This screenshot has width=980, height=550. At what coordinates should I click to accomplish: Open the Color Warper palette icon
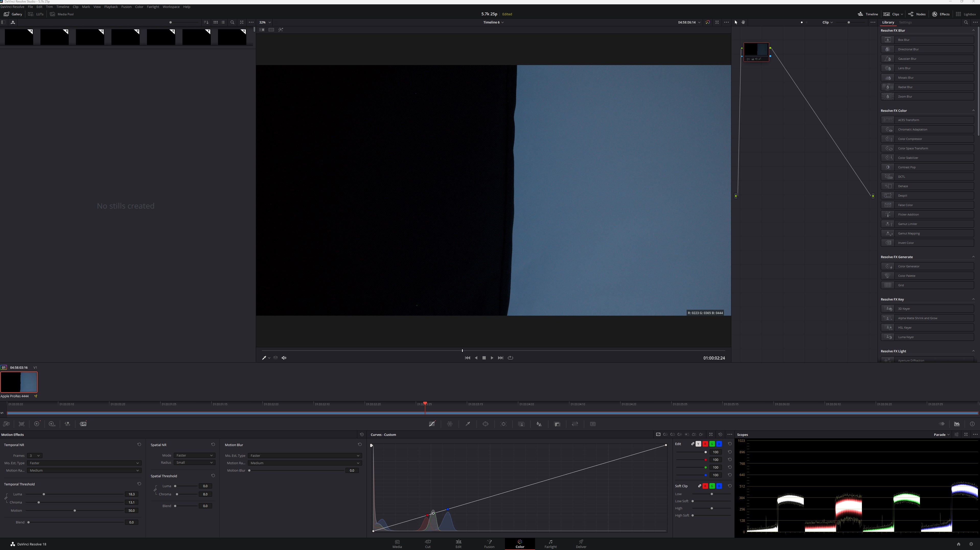pos(450,424)
